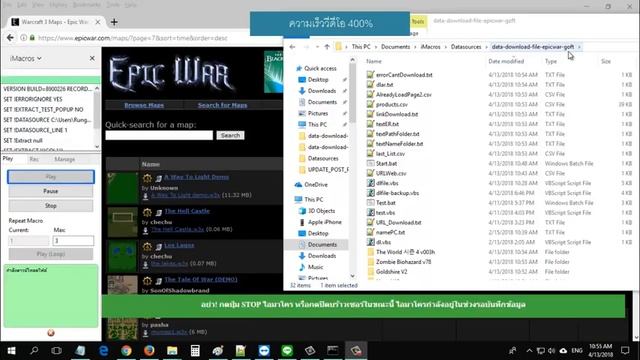Open TeamViewer from the taskbar

[x=264, y=350]
